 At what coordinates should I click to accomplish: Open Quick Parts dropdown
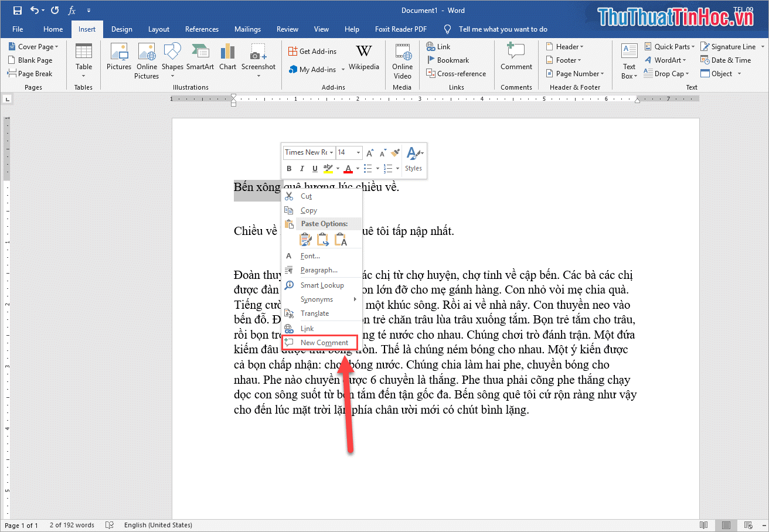[x=669, y=47]
